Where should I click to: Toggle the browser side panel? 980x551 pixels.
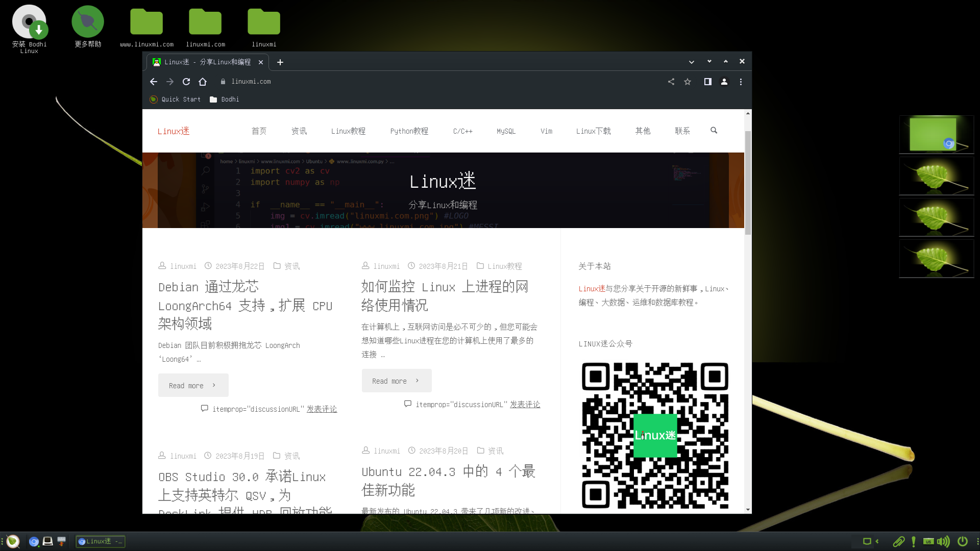point(708,82)
